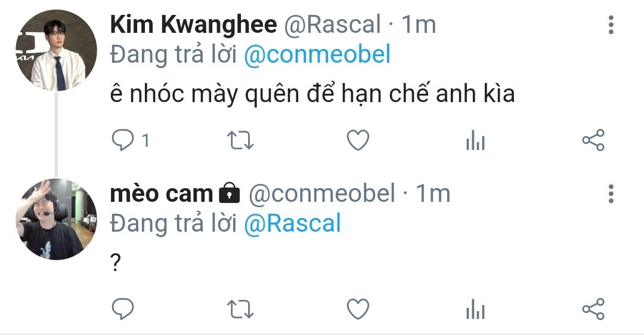Share Kim Kwanghee's tweet
This screenshot has width=644, height=335.
593,140
